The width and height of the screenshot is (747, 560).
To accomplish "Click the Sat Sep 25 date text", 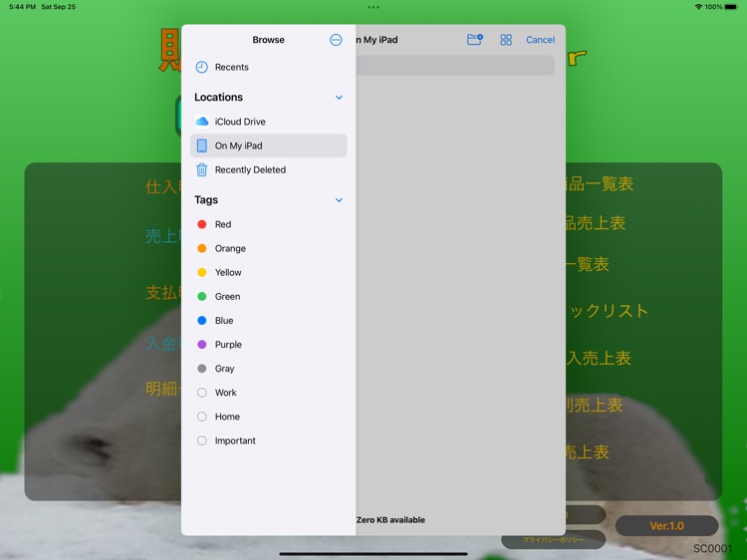I will tap(58, 7).
